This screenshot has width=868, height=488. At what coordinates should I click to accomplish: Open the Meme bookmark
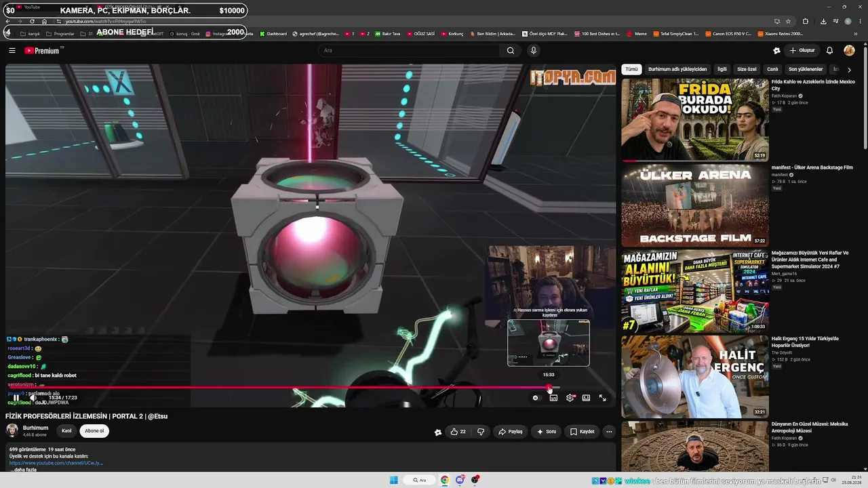[637, 33]
